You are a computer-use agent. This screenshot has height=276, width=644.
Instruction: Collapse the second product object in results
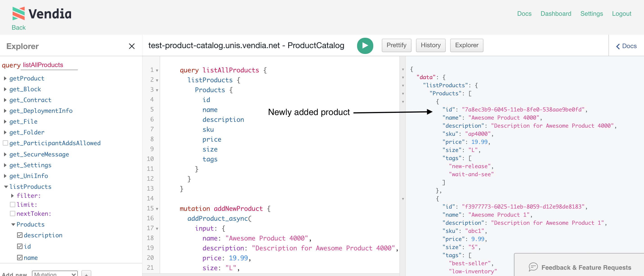point(403,199)
